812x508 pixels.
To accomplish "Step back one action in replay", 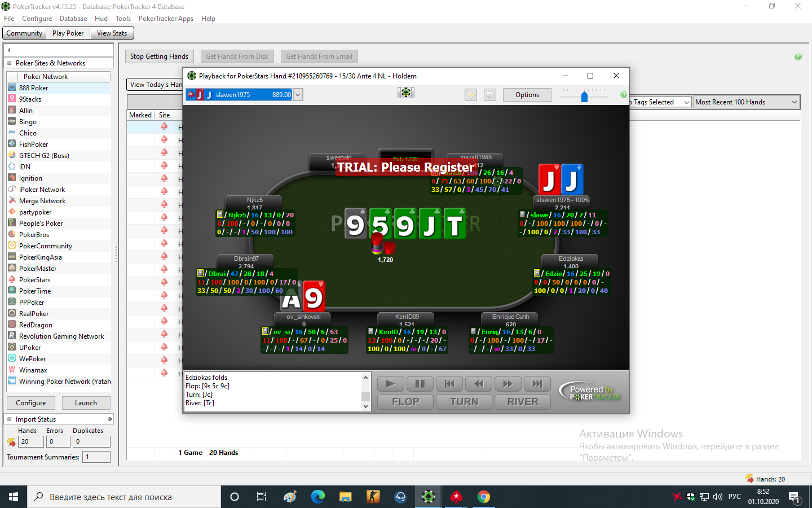I will click(479, 384).
